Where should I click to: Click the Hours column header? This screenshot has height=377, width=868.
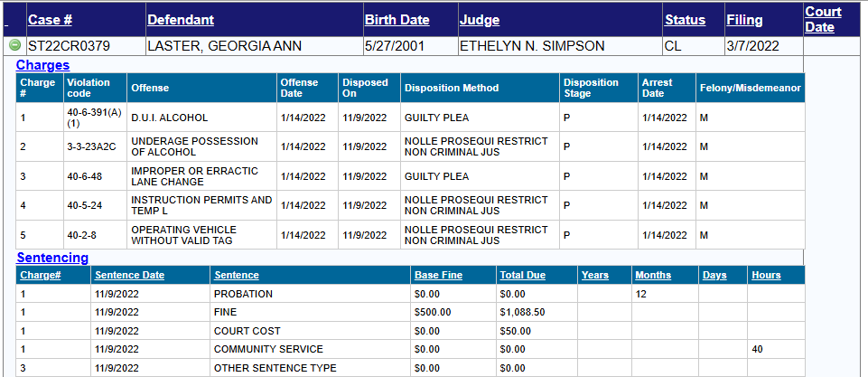coord(766,275)
